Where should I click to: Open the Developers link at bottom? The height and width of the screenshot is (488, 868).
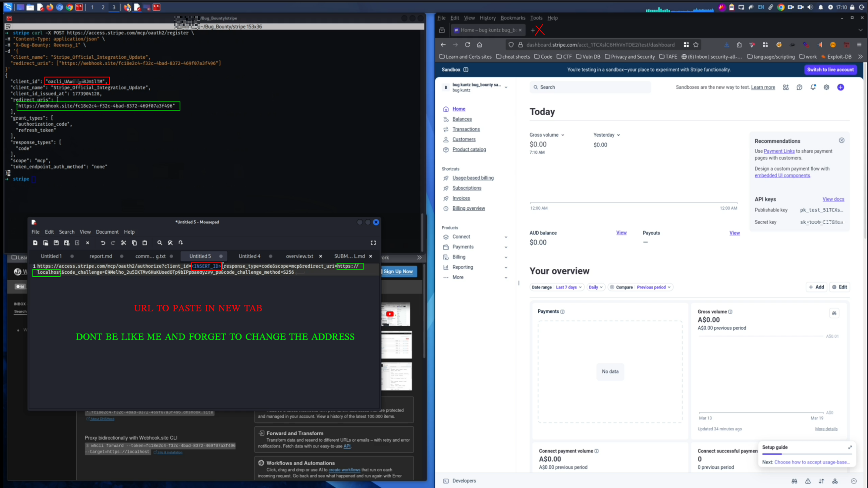464,481
